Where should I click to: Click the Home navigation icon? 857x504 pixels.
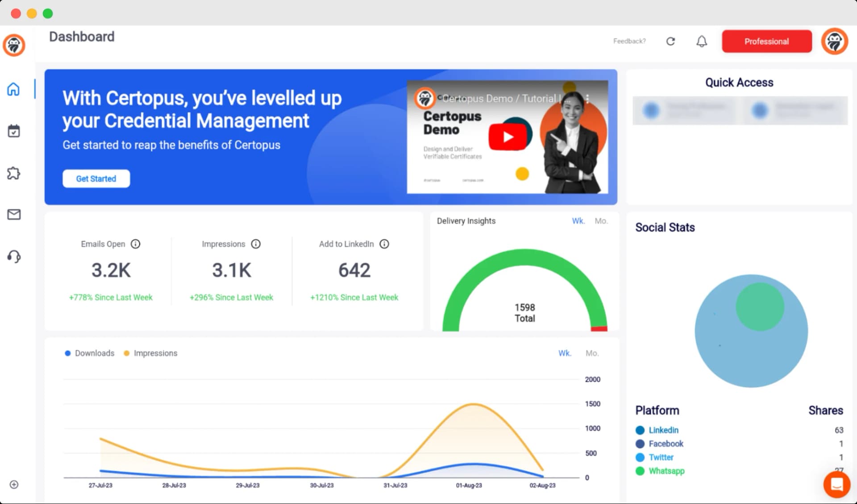point(14,89)
